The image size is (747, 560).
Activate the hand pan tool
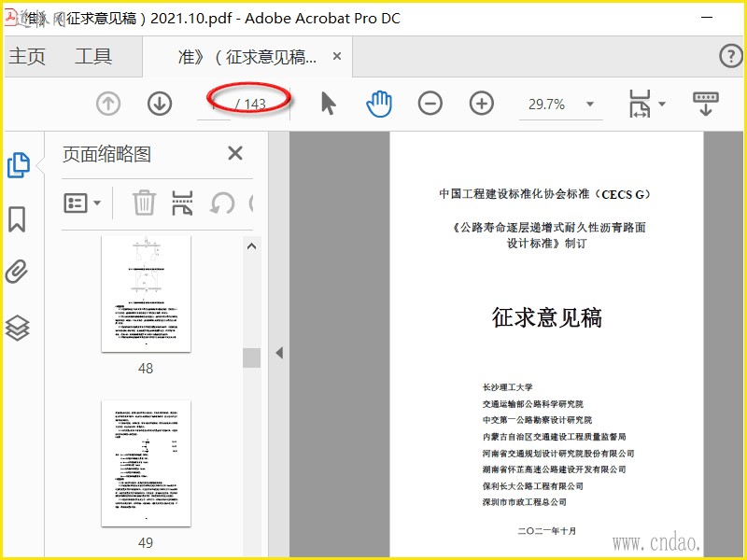click(379, 104)
